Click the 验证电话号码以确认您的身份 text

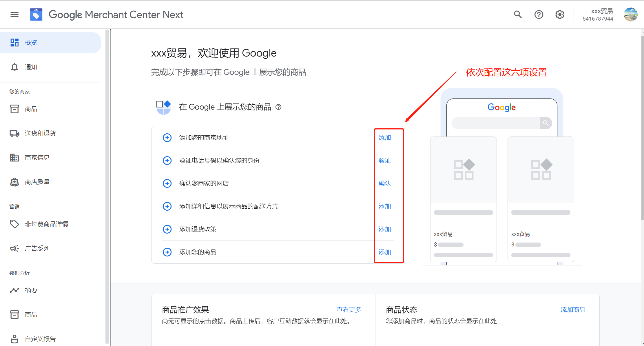coord(219,161)
